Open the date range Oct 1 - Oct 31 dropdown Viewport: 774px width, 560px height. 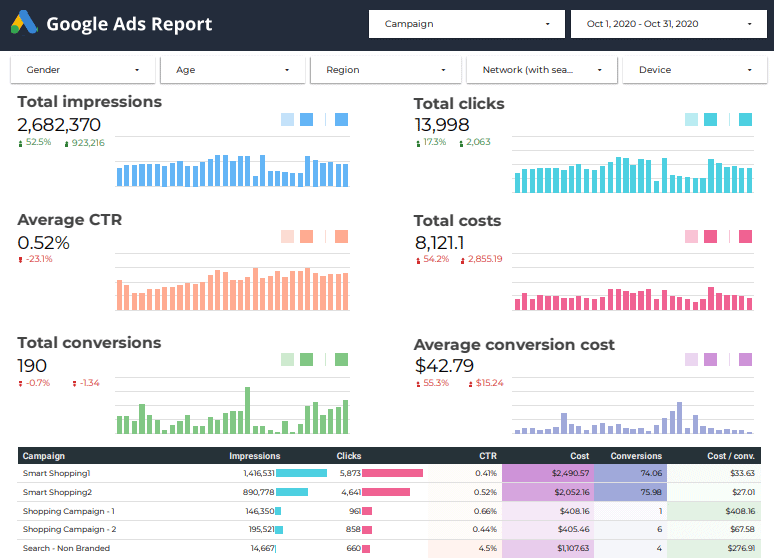[x=669, y=24]
